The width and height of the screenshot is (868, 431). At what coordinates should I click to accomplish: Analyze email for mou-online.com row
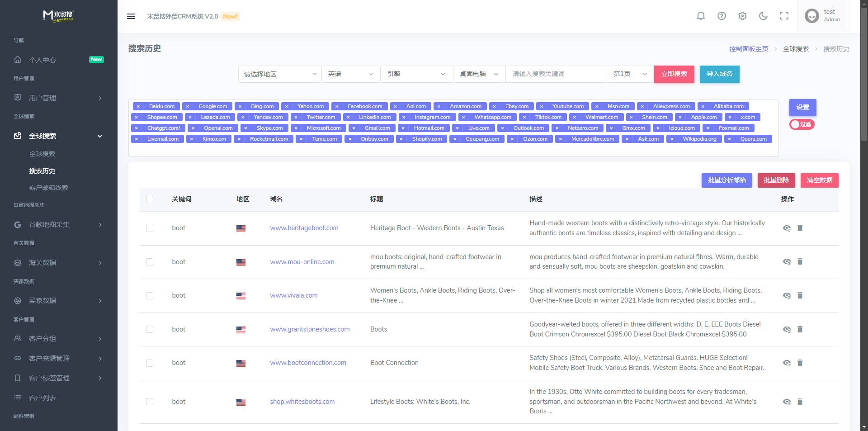(x=787, y=262)
